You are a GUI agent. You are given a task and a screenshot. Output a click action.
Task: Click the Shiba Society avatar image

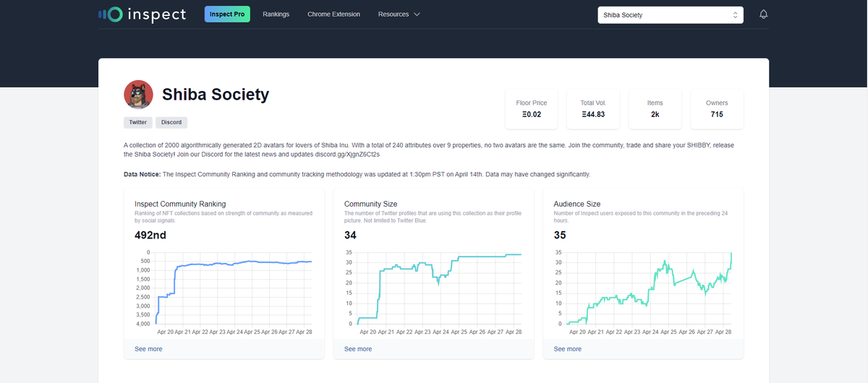138,95
